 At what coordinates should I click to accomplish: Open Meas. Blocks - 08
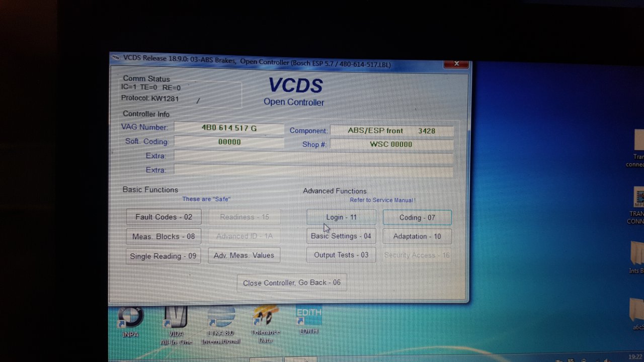pyautogui.click(x=164, y=236)
